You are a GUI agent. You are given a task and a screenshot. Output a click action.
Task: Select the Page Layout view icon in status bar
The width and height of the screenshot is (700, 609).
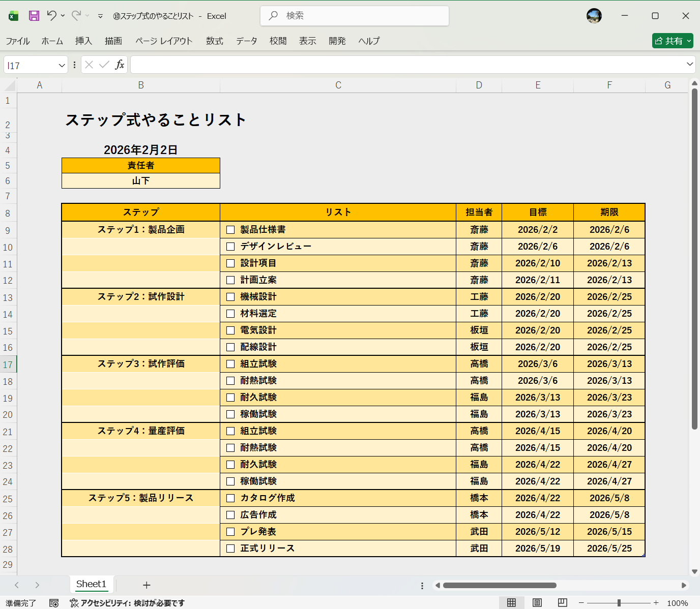(536, 602)
